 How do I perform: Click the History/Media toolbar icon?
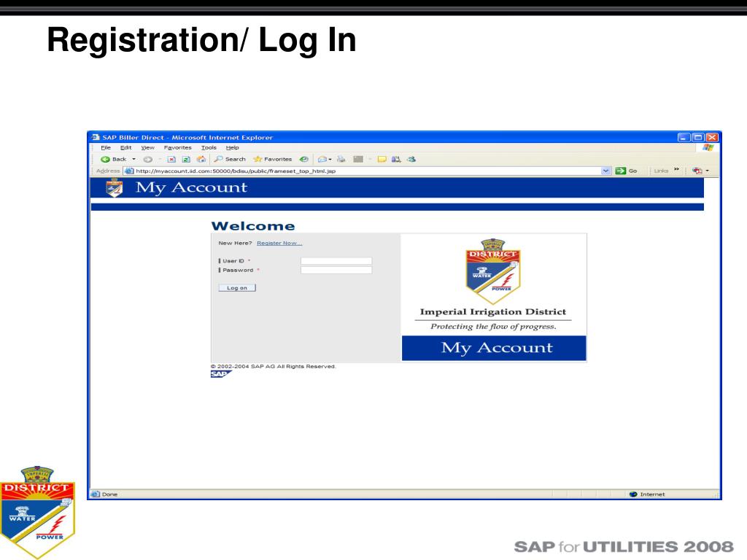[304, 159]
